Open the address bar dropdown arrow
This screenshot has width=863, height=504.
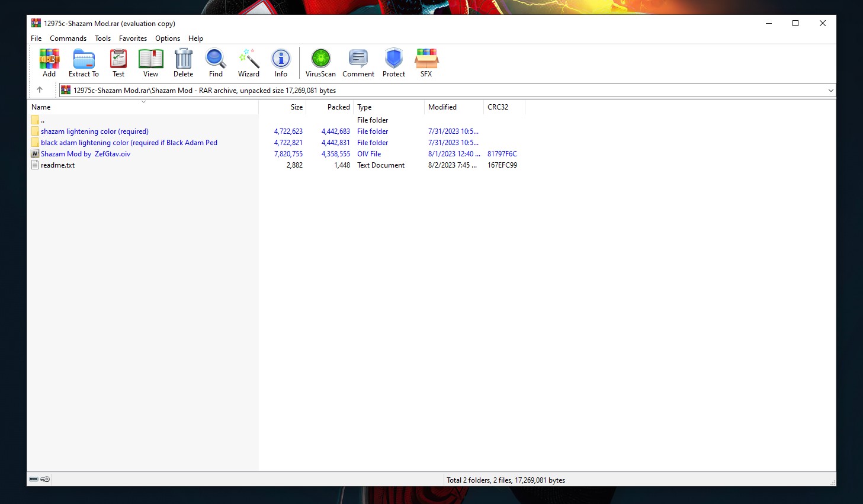pyautogui.click(x=831, y=90)
